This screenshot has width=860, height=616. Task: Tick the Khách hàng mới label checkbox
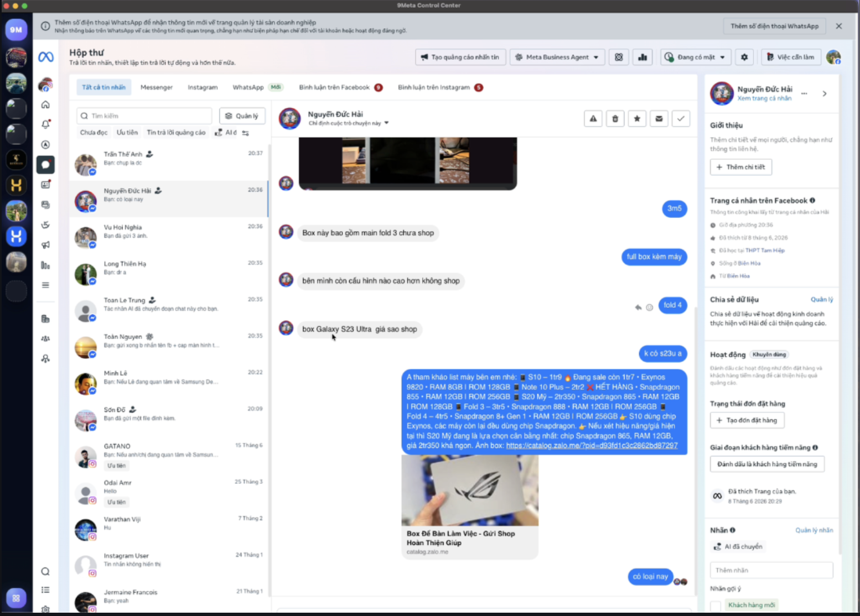click(x=716, y=605)
